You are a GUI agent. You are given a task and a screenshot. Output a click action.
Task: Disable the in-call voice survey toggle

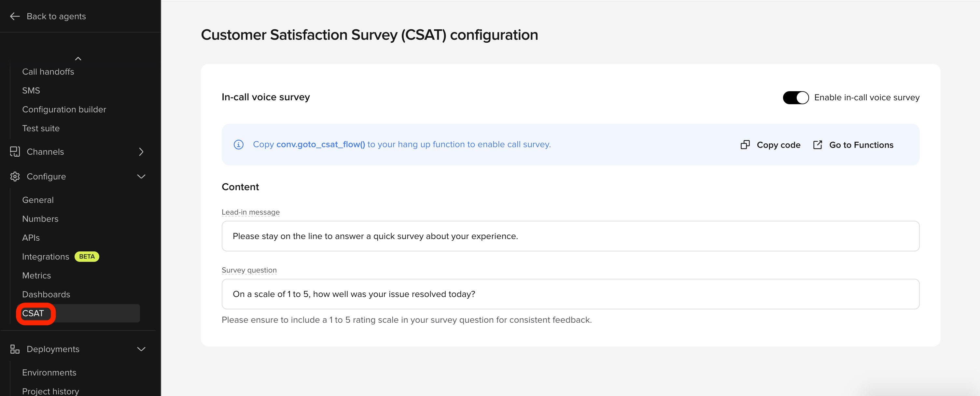tap(795, 98)
